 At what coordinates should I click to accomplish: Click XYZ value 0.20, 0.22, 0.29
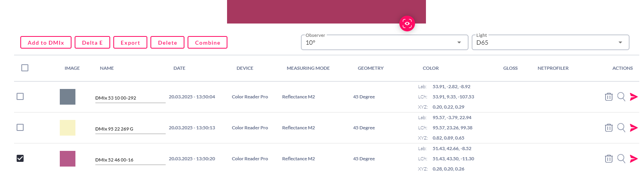tap(448, 107)
